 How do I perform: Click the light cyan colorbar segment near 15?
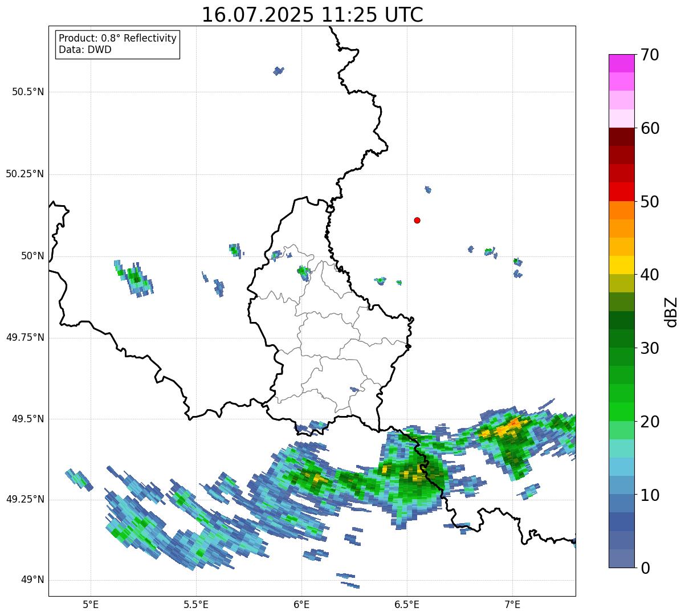point(621,448)
